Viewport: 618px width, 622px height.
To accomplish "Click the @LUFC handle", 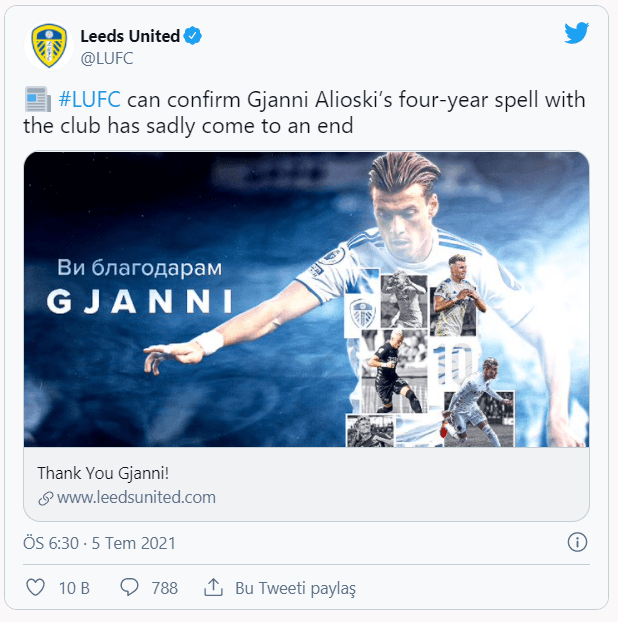I will pyautogui.click(x=106, y=58).
